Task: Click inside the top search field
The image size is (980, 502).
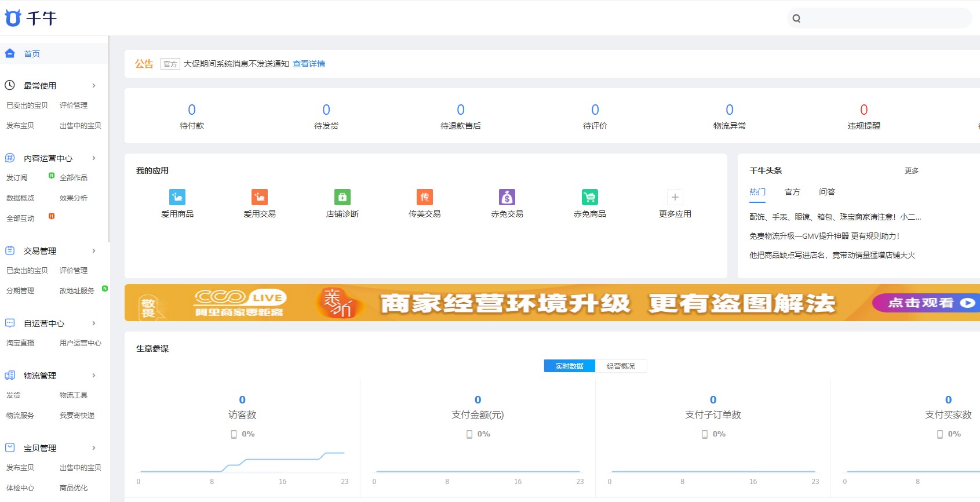Action: click(880, 19)
